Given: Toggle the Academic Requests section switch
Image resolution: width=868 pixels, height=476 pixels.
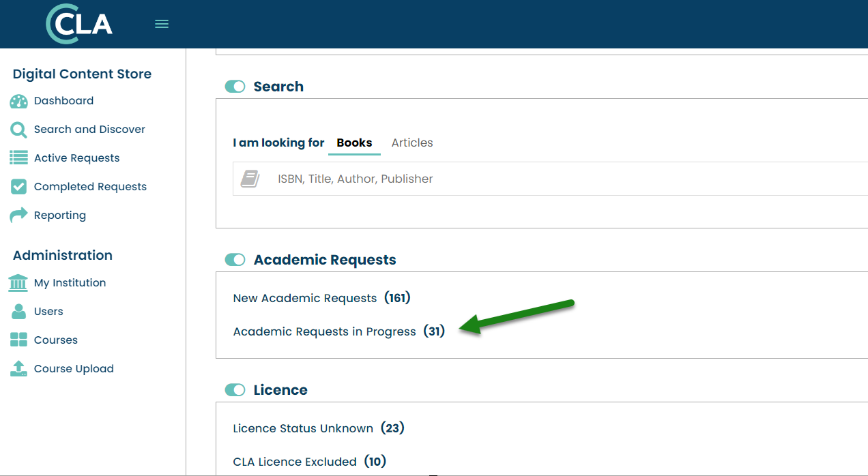Looking at the screenshot, I should (x=235, y=260).
